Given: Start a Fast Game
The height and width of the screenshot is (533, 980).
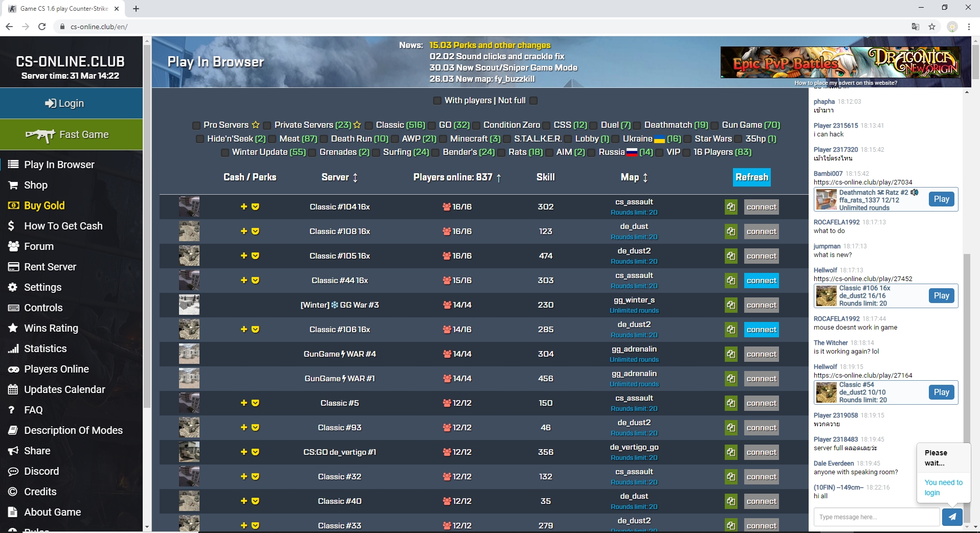Looking at the screenshot, I should click(x=71, y=134).
